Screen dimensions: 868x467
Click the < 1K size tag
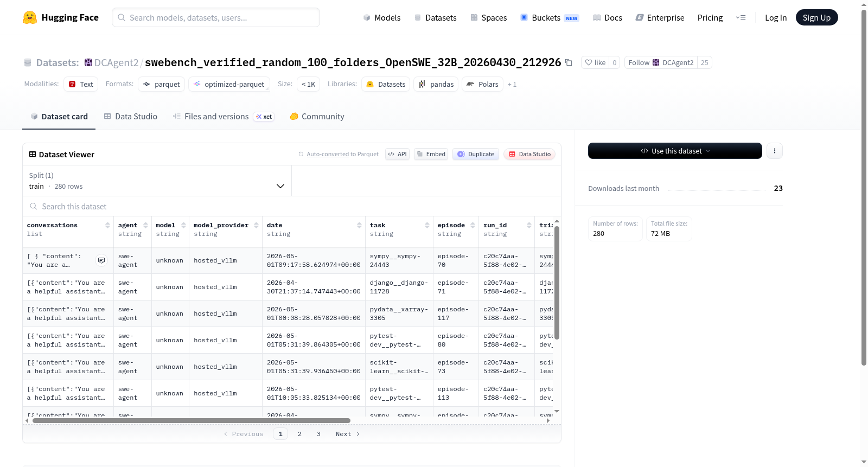click(308, 84)
